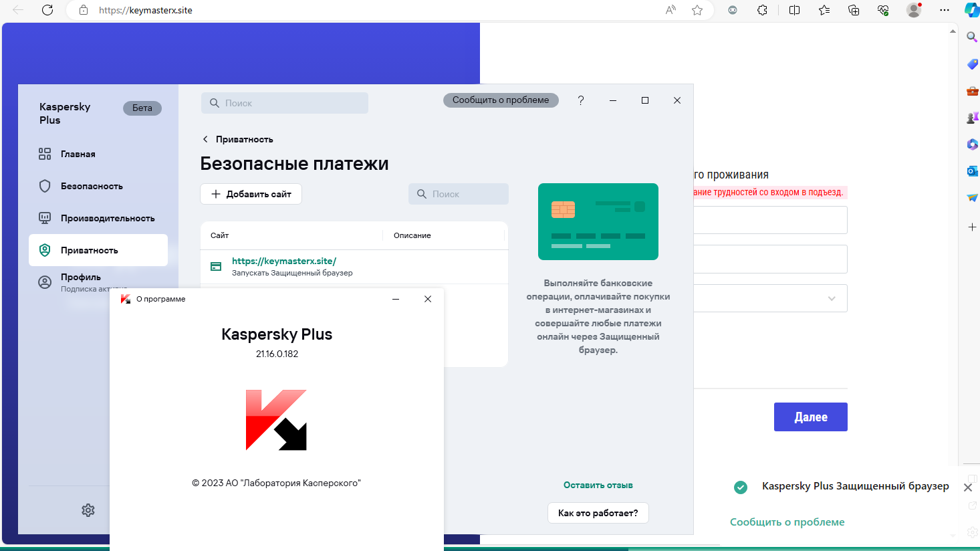Activate Read aloud icon in address bar
Viewport: 980px width, 551px height.
(670, 10)
